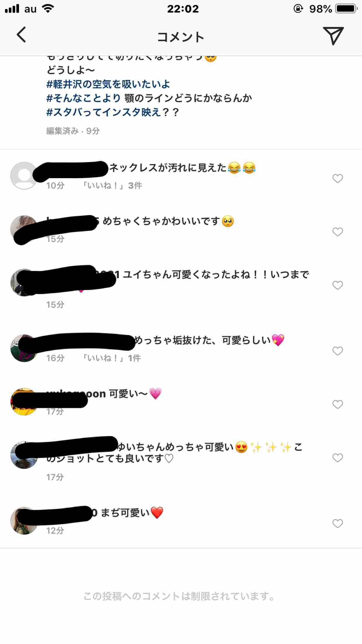Tap the back chevron arrow
The width and height of the screenshot is (362, 644).
pos(21,35)
